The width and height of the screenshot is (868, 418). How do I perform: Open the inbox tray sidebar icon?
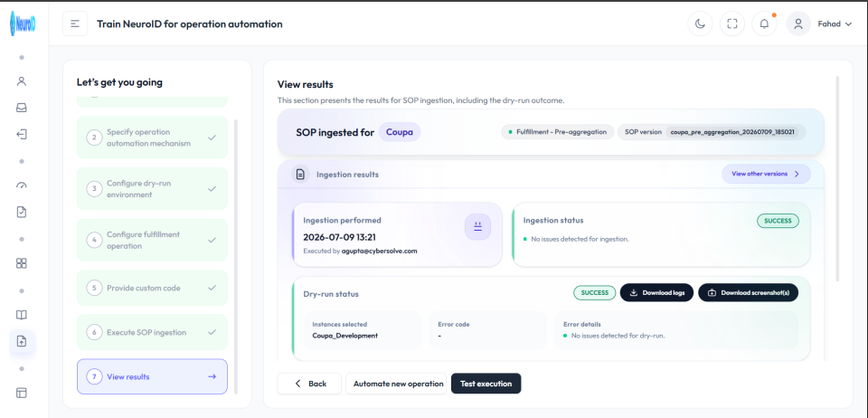(x=22, y=108)
